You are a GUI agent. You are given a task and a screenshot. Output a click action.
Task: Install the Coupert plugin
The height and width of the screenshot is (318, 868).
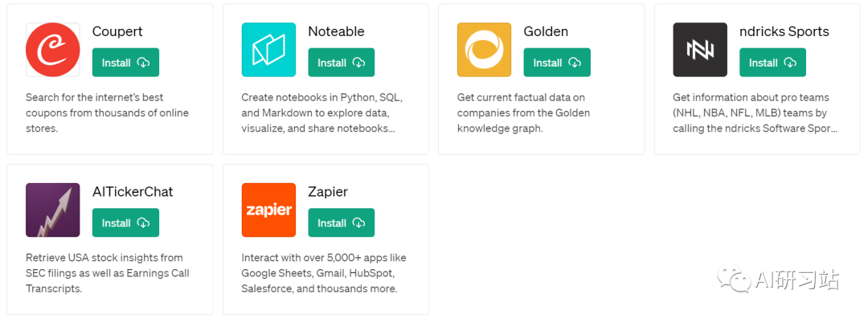125,63
